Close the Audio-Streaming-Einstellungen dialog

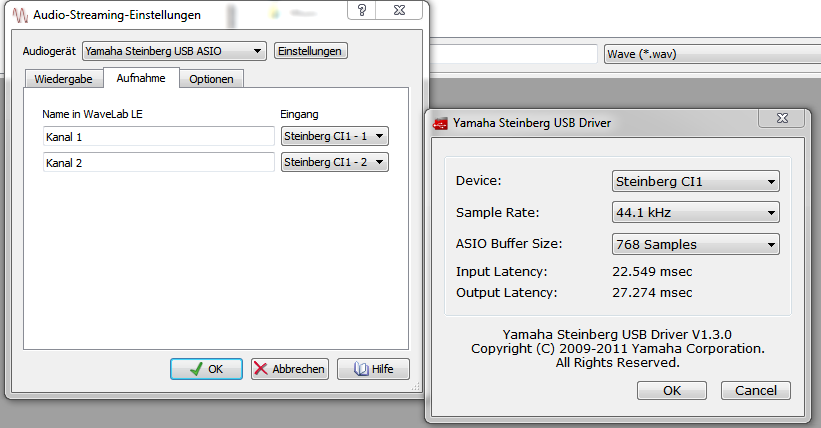pos(399,10)
